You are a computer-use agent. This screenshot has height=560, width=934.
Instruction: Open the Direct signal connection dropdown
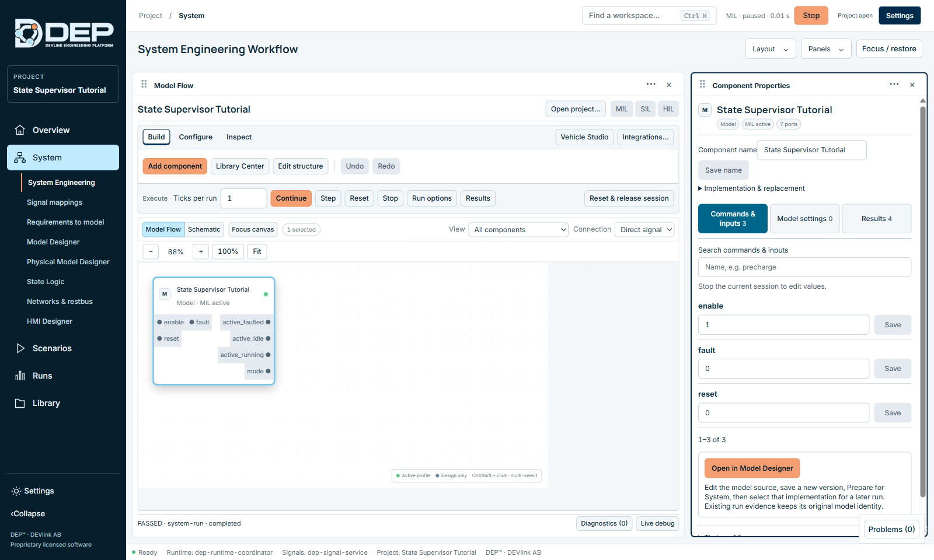(x=644, y=230)
